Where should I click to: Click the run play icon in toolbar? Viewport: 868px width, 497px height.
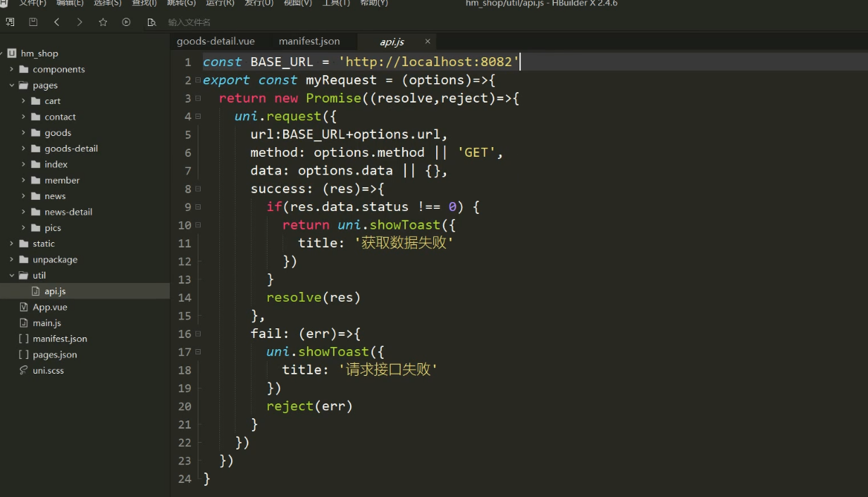click(x=126, y=22)
